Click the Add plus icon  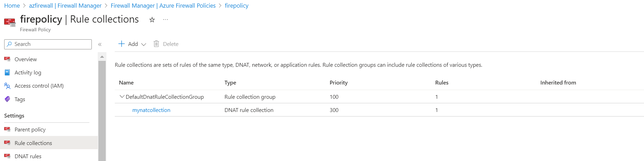[x=121, y=44]
